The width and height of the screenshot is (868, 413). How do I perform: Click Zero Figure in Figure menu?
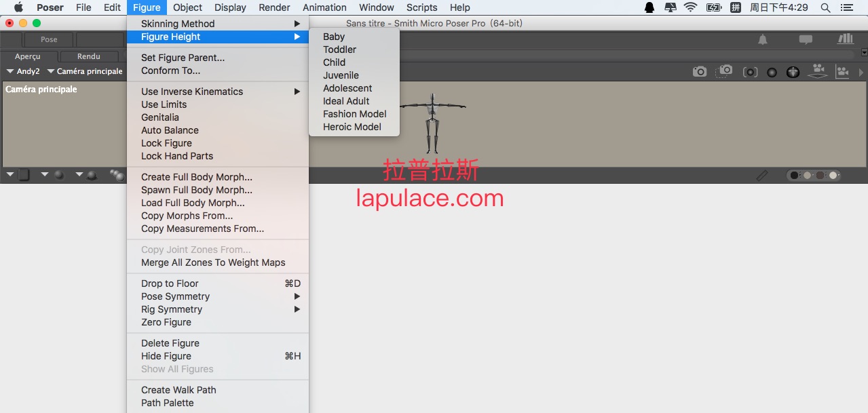click(x=218, y=322)
